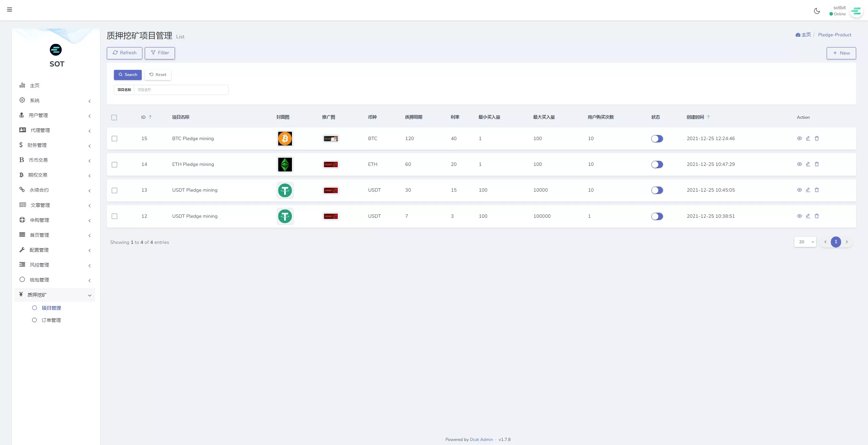This screenshot has height=445, width=868.
Task: Go to 主页 in sidebar
Action: click(x=34, y=85)
